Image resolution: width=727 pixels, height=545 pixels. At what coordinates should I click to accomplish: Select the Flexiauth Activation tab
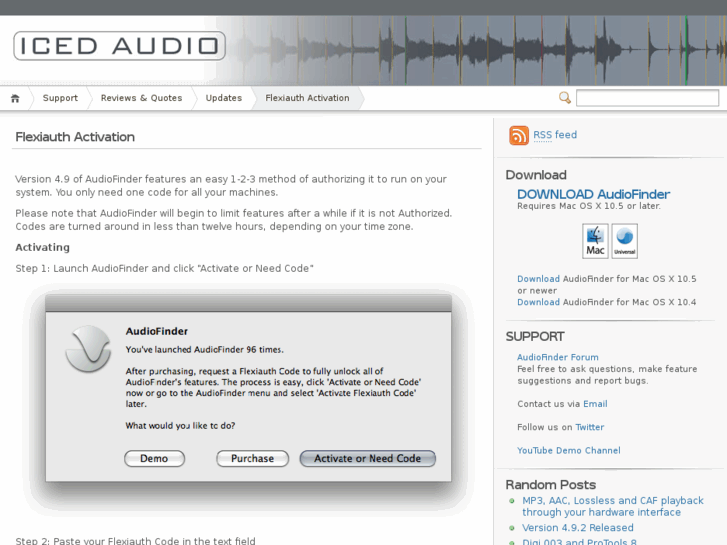[307, 98]
